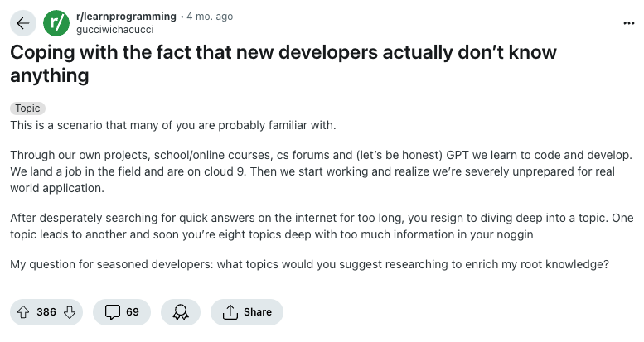Click the 386 vote count
Screen dimensions: 644x342
(46, 312)
